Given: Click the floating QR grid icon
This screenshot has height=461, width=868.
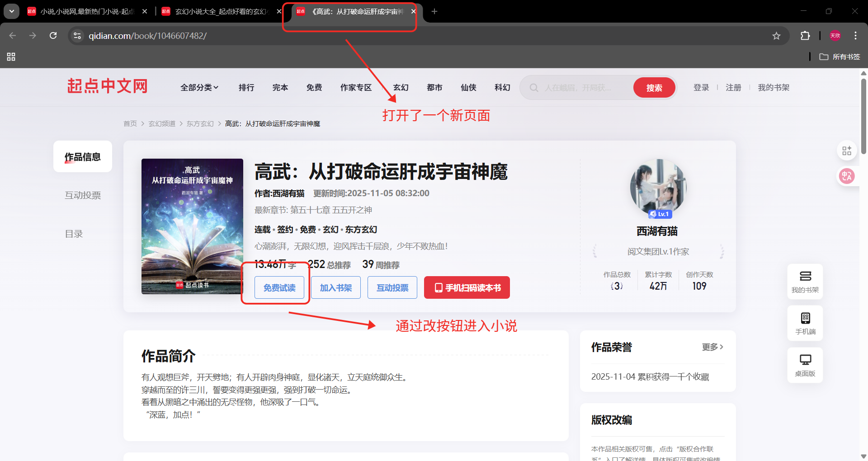Looking at the screenshot, I should point(847,151).
